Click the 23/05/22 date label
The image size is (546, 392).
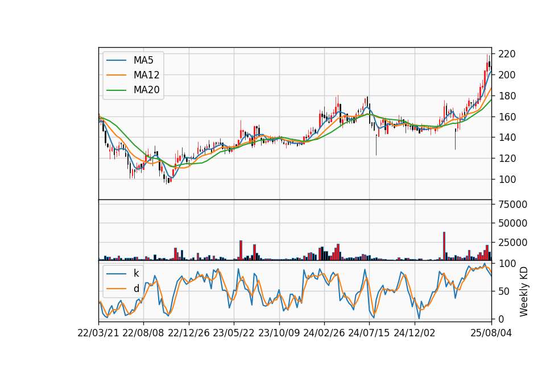pos(234,333)
